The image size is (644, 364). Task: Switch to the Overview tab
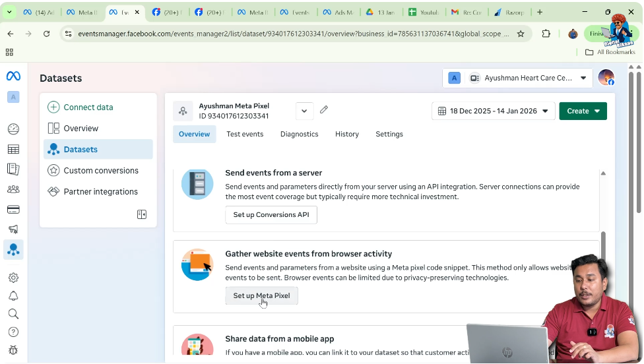[x=194, y=134]
